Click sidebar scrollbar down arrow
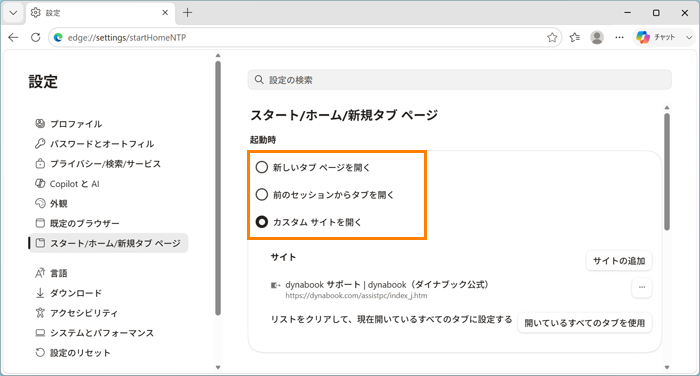This screenshot has width=700, height=376. point(218,367)
